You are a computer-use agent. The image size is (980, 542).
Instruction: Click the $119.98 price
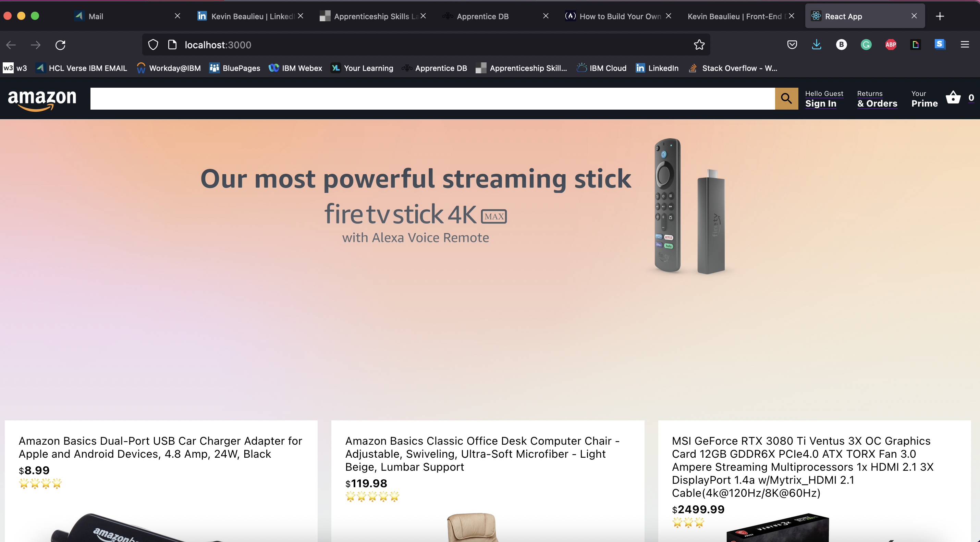coord(366,483)
